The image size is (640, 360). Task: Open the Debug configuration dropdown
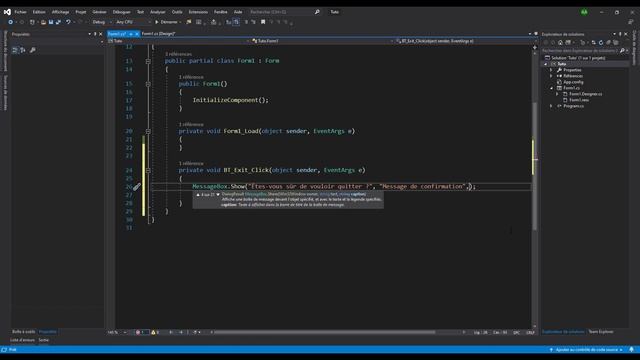[x=102, y=22]
